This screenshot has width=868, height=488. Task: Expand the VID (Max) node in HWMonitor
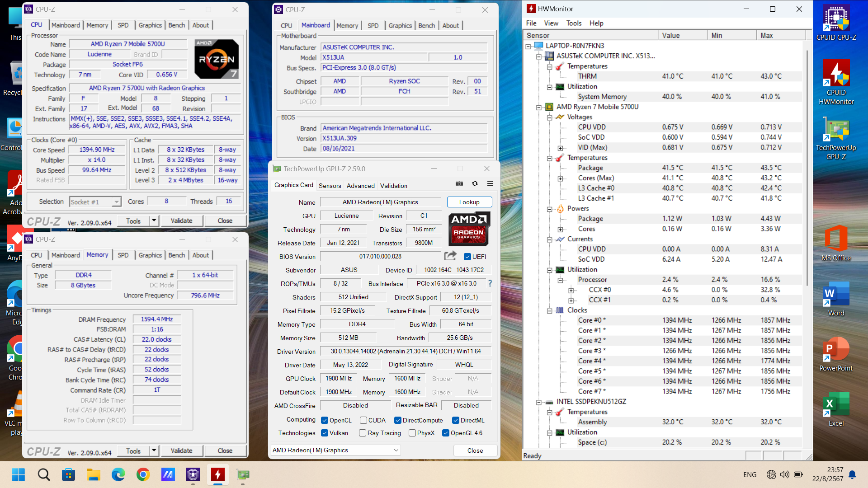point(560,148)
